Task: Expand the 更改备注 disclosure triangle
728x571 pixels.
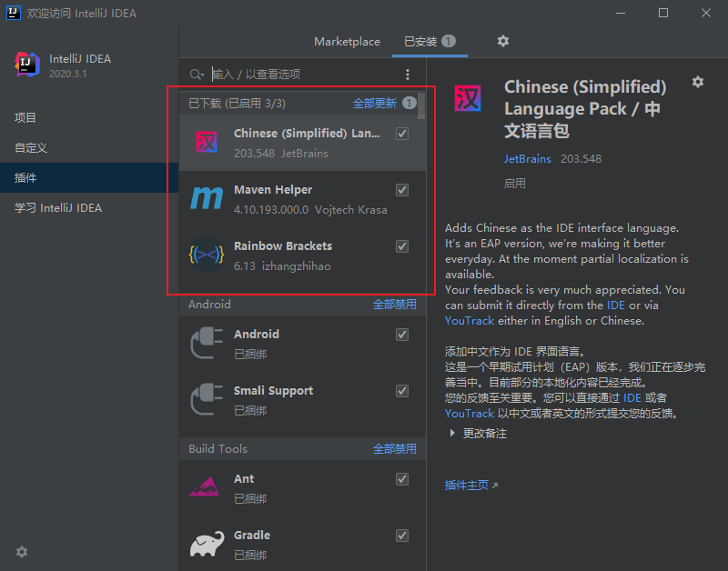Action: coord(452,433)
